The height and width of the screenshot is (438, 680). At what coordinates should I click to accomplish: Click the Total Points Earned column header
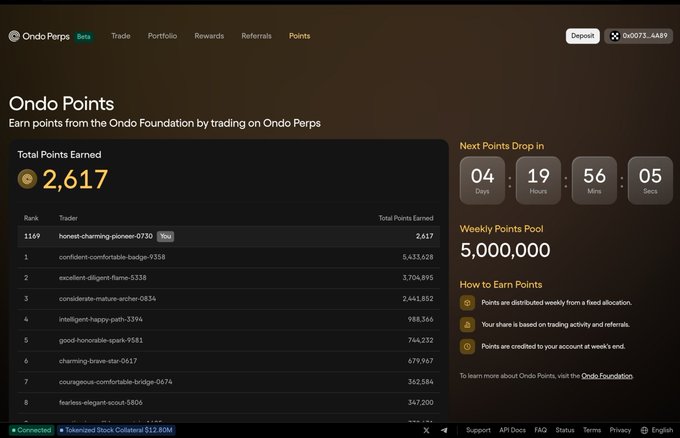click(406, 218)
